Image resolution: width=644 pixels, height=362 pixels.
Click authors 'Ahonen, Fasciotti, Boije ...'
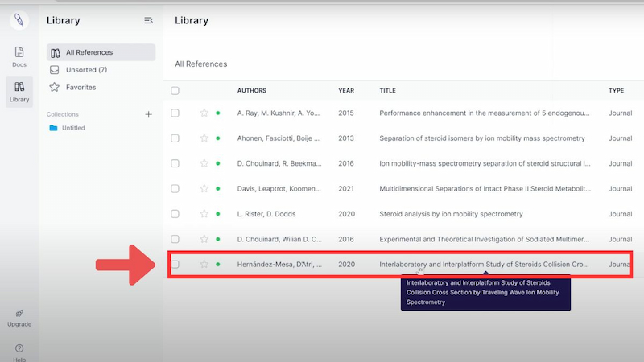[x=278, y=138]
